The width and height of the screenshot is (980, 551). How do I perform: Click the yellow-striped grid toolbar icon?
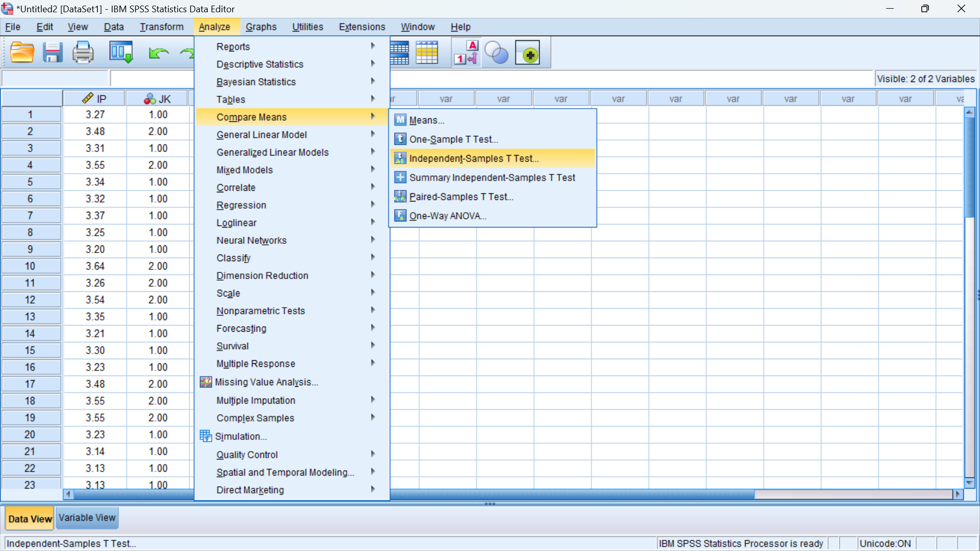click(x=427, y=53)
